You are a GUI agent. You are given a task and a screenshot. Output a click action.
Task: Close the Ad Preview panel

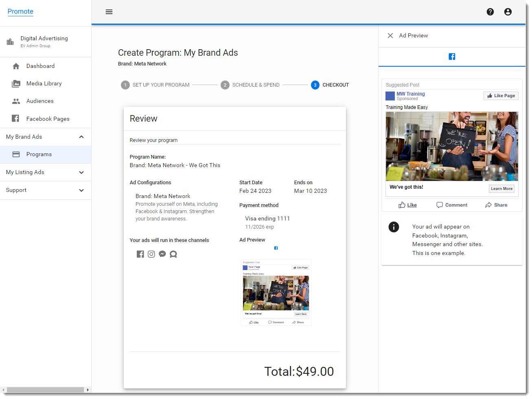coord(390,36)
